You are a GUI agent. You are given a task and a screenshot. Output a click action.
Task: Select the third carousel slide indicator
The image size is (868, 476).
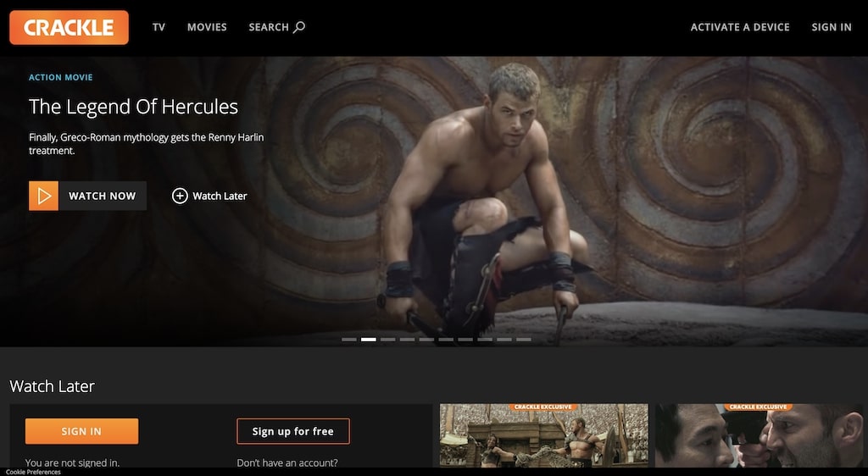pos(388,340)
